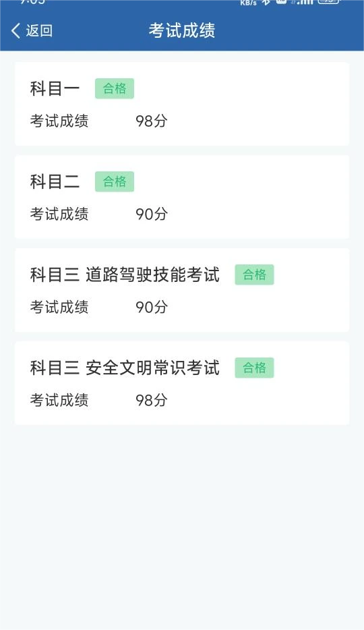Tap the back chevron arrow icon

16,30
